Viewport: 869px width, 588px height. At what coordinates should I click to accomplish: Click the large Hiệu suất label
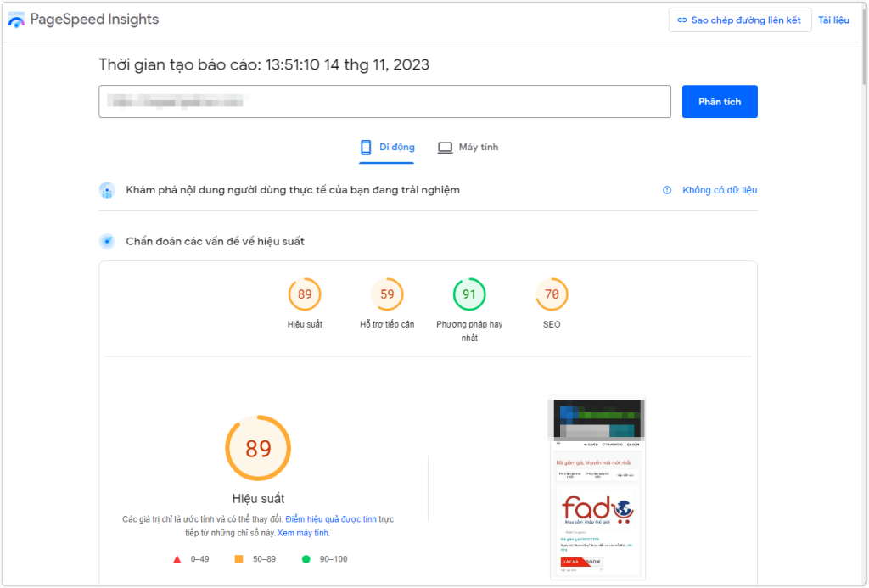(258, 498)
